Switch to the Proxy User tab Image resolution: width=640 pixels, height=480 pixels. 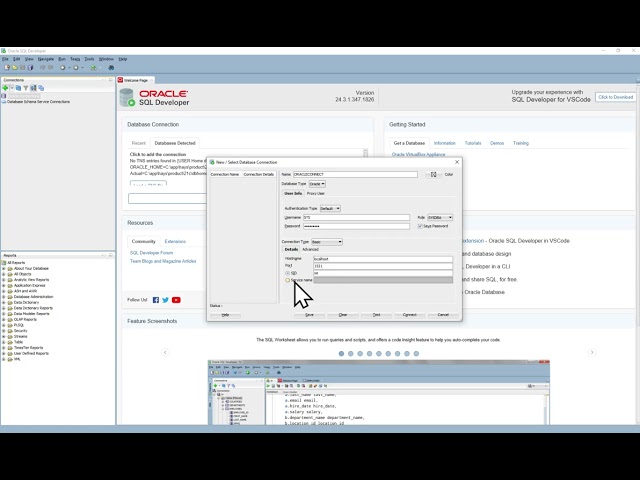(316, 193)
